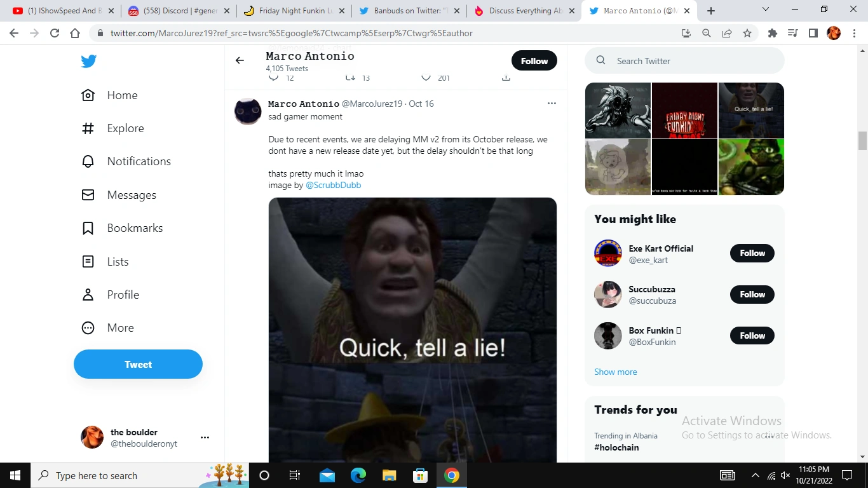
Task: Switch to the IShowSpeed YouTube tab
Action: point(62,11)
